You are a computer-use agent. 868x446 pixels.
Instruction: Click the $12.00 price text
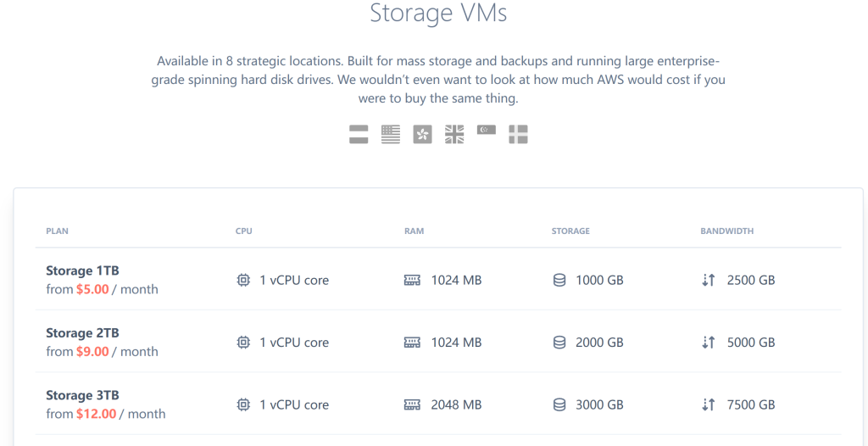pyautogui.click(x=97, y=414)
